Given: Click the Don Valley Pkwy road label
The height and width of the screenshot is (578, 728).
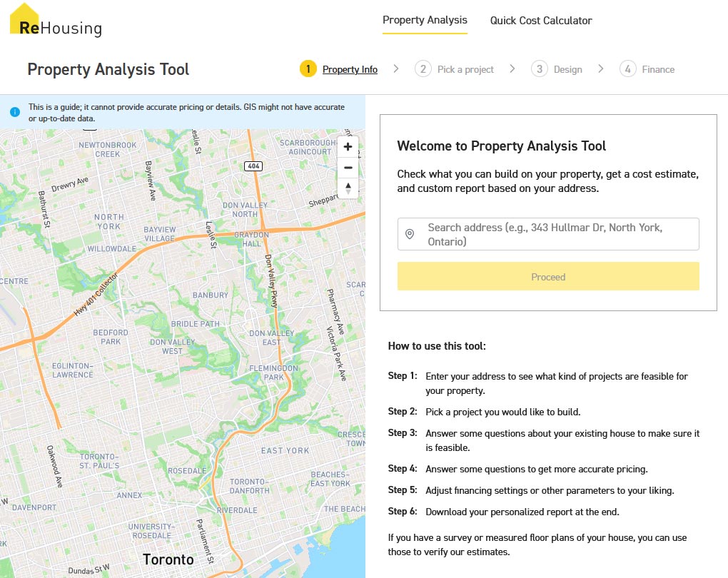Looking at the screenshot, I should tap(271, 281).
